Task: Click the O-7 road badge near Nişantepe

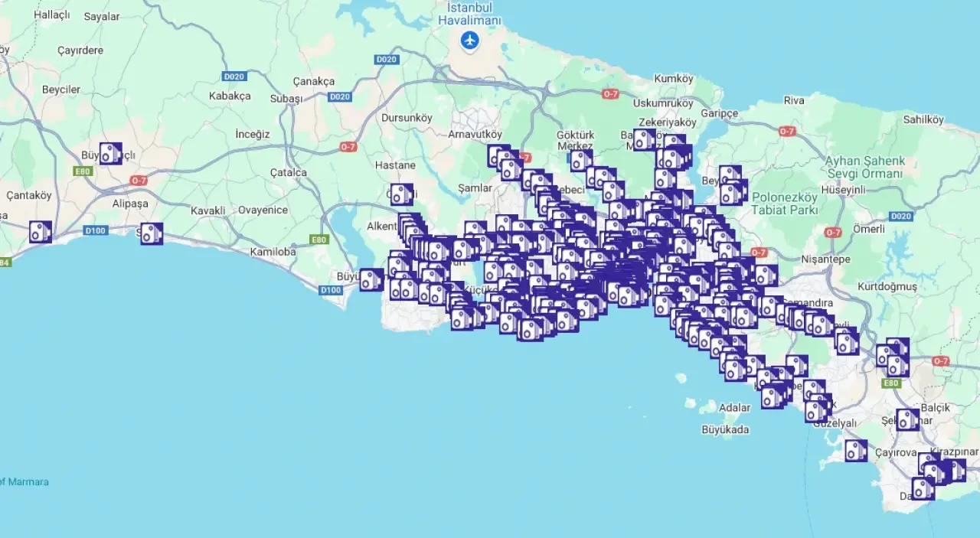Action: coord(833,232)
